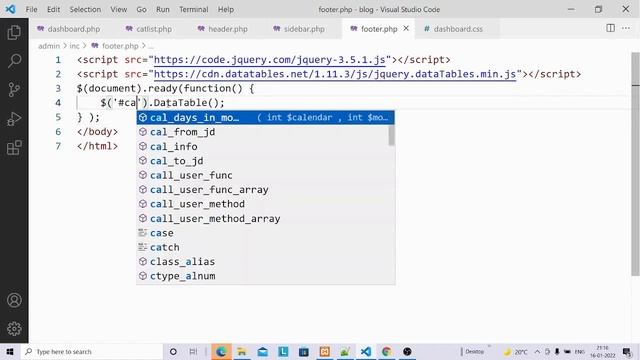The image size is (640, 360).
Task: Open the Help menu
Action: (x=226, y=9)
